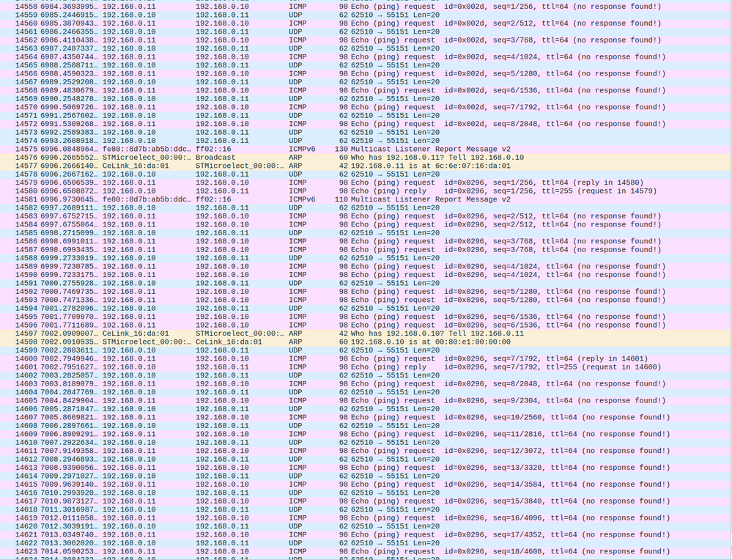The image size is (732, 560).
Task: Select packet 14559 UDP row
Action: click(366, 15)
